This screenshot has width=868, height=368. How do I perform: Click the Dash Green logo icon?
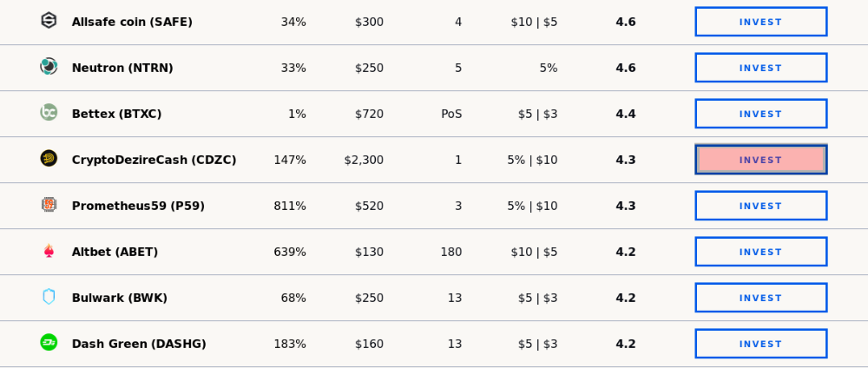tap(49, 343)
